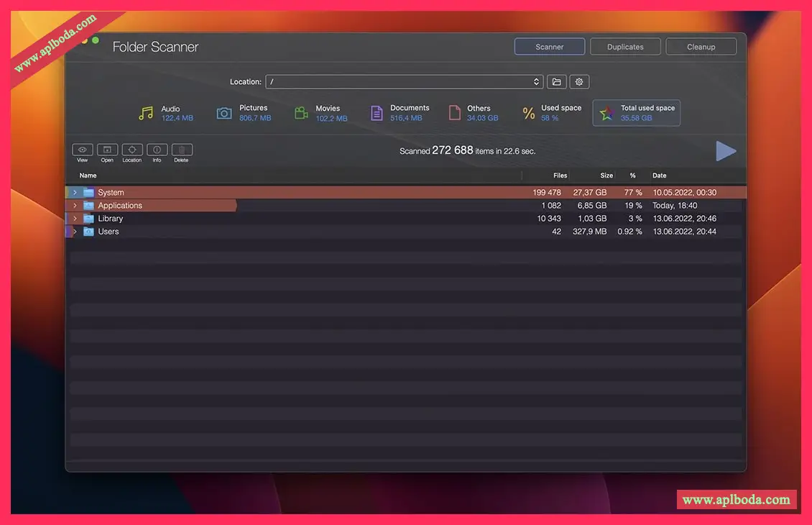Viewport: 812px width, 525px height.
Task: Expand the System folder row
Action: coord(75,193)
